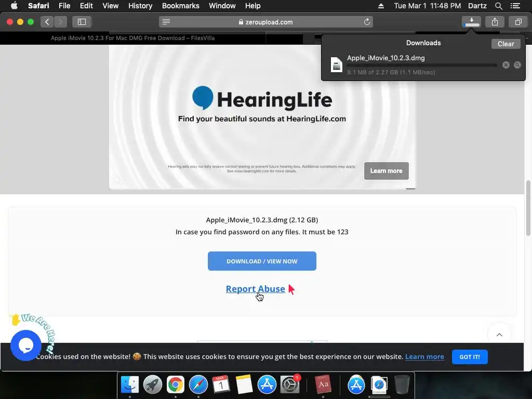
Task: Click the Apple_iMovie_10.2.3.dmg download name
Action: pos(385,58)
